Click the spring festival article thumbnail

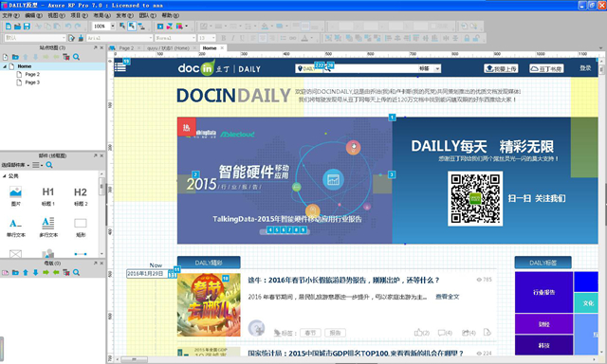tap(209, 305)
